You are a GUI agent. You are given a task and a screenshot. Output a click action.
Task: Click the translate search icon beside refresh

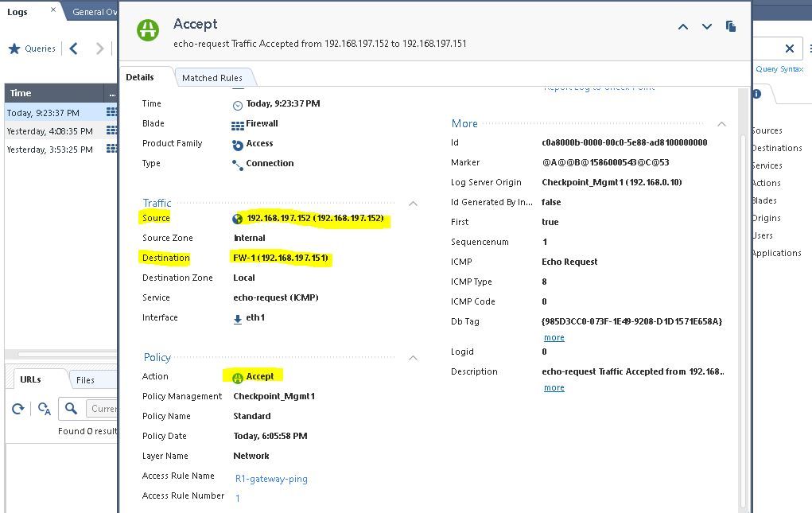click(x=45, y=409)
